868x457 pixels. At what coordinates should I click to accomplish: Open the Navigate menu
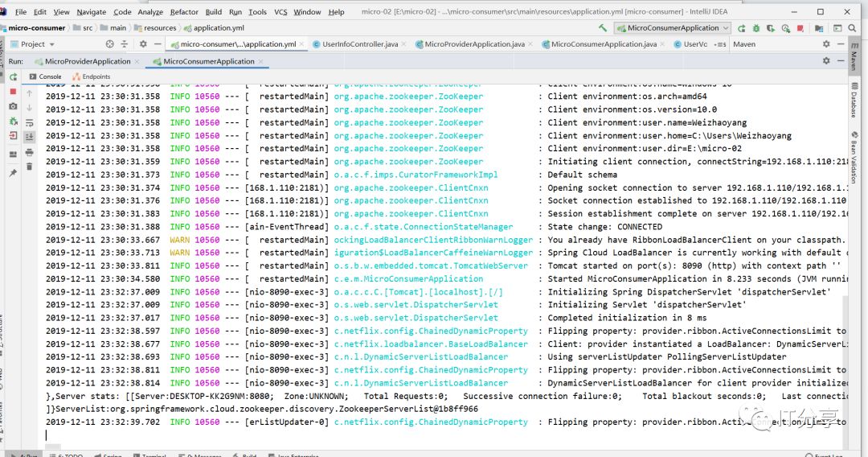coord(92,11)
